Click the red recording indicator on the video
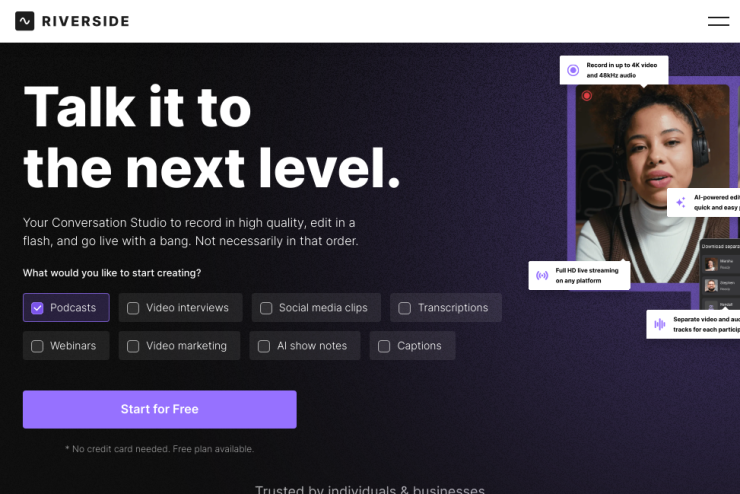The height and width of the screenshot is (494, 740). pyautogui.click(x=587, y=96)
